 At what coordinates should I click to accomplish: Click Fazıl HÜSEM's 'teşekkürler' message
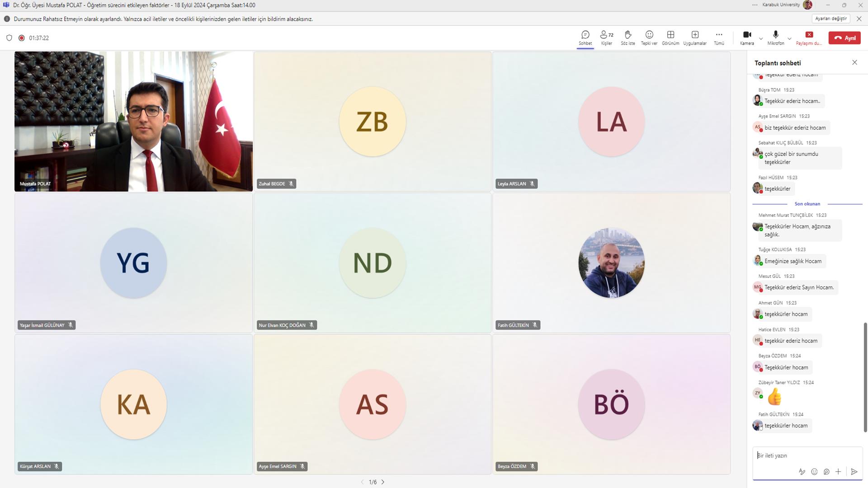coord(778,188)
